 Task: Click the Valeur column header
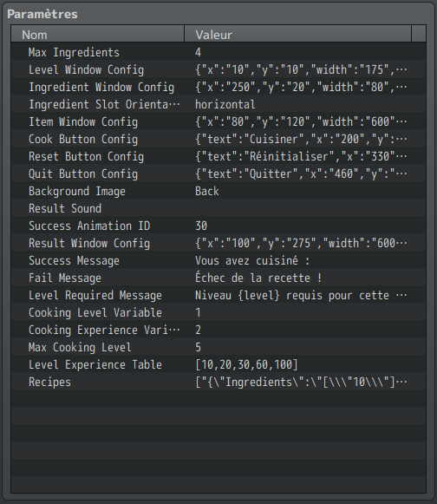pyautogui.click(x=298, y=34)
